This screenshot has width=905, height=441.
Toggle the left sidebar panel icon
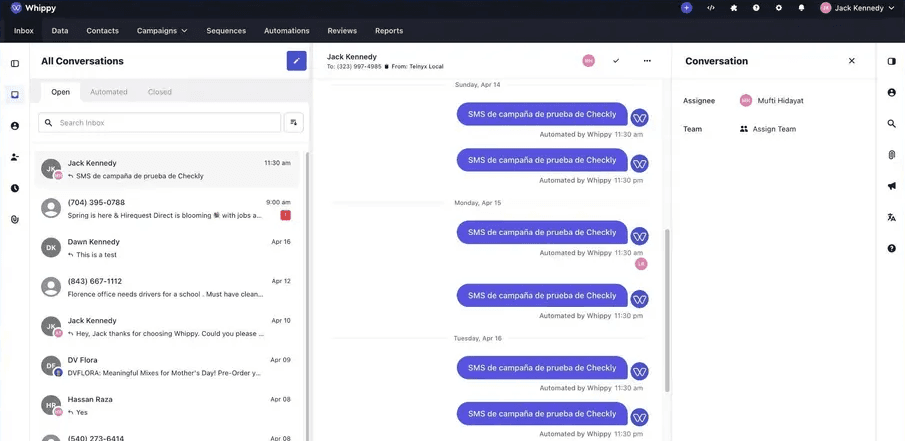point(15,63)
